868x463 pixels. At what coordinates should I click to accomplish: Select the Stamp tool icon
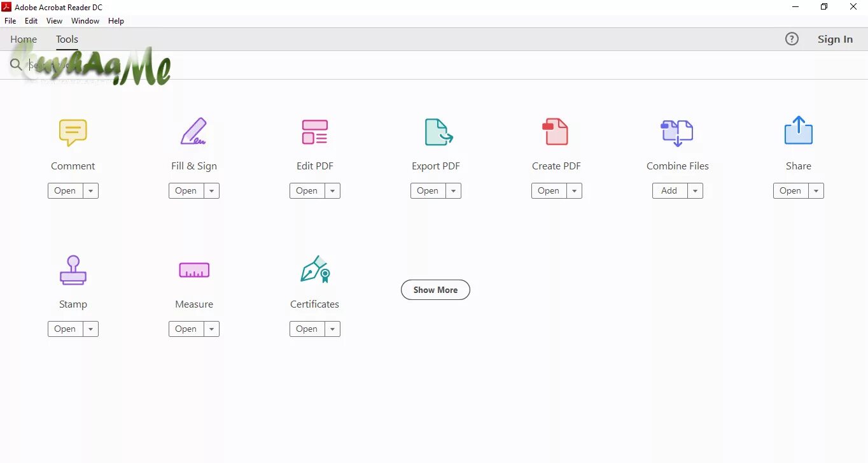73,270
